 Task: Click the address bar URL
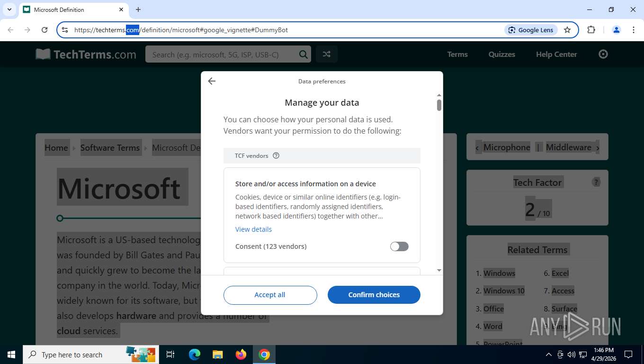click(181, 30)
